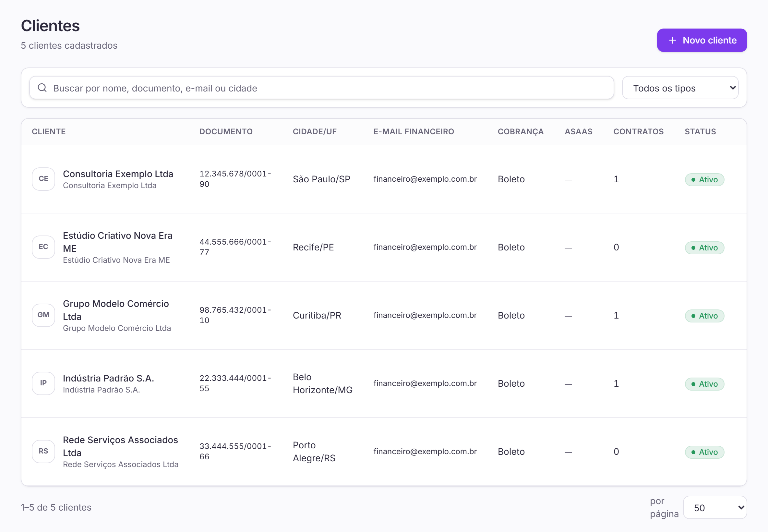Open Rede Serviços Associados Ltda client

tap(120, 446)
